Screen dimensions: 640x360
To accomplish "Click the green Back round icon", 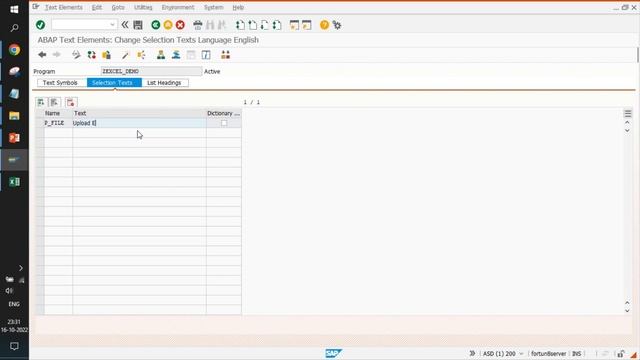I will [x=156, y=25].
